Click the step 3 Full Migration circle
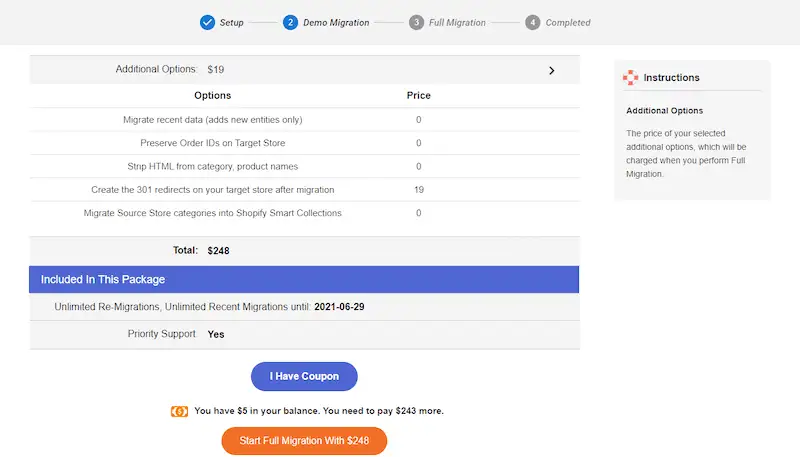The height and width of the screenshot is (457, 800). 416,22
